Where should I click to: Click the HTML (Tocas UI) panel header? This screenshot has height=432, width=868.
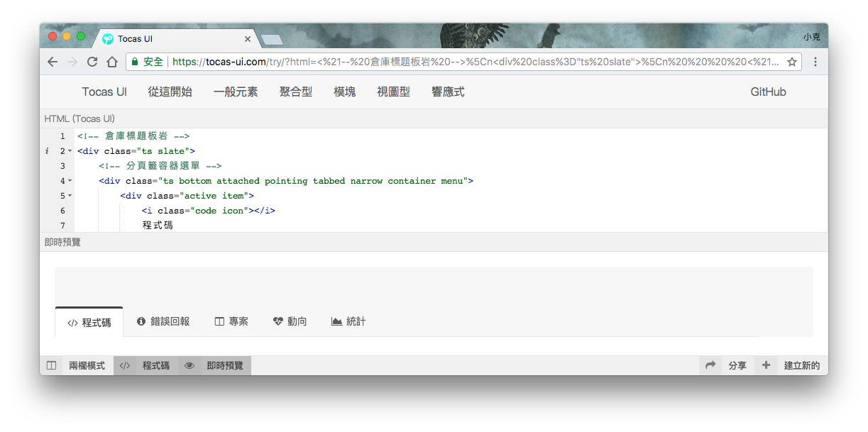pos(434,118)
